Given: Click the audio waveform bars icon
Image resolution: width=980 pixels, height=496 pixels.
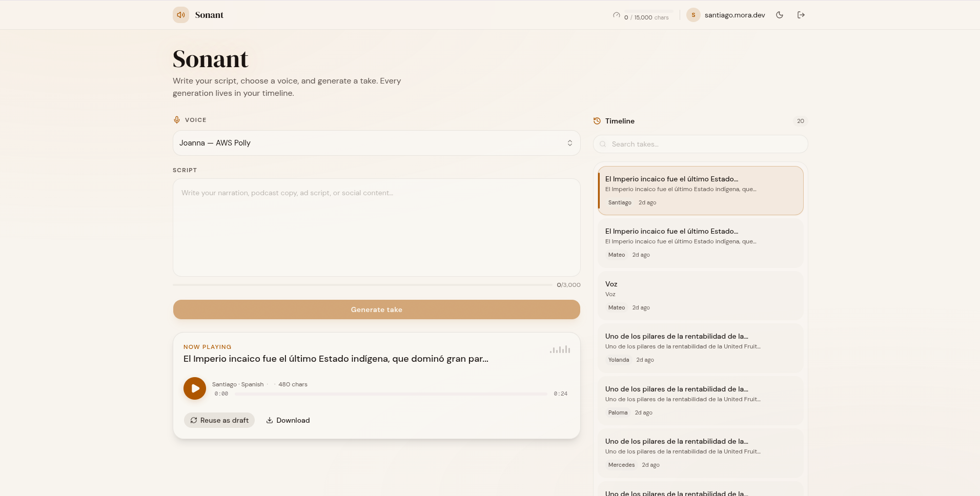Looking at the screenshot, I should point(560,349).
